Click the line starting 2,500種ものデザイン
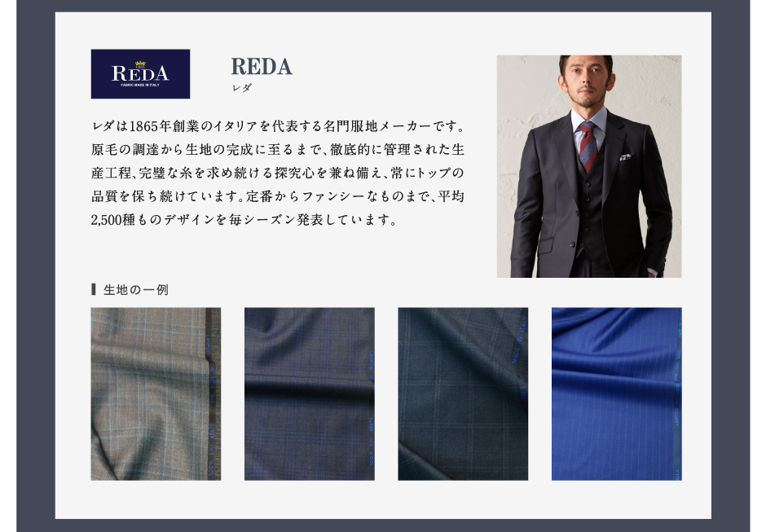This screenshot has width=766, height=532. point(244,220)
